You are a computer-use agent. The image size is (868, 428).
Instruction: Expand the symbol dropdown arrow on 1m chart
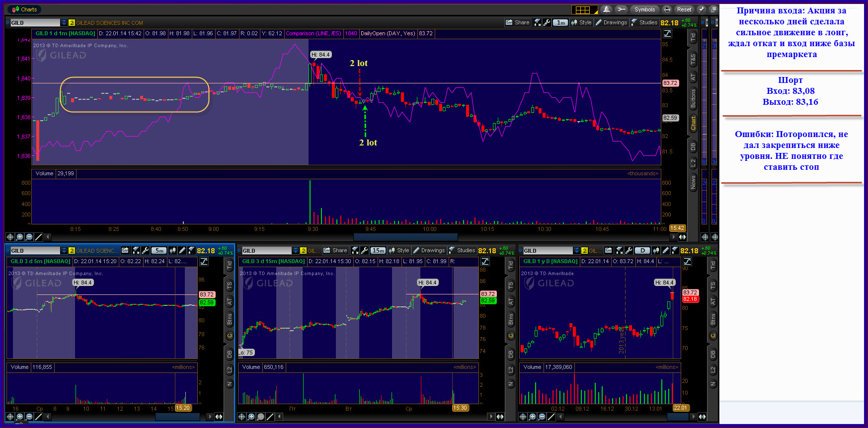[64, 22]
